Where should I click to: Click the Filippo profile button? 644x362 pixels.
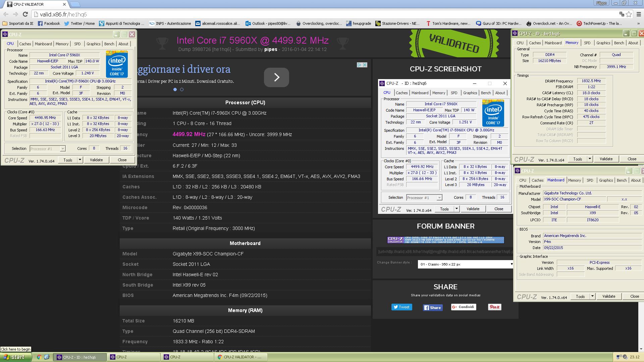click(601, 3)
